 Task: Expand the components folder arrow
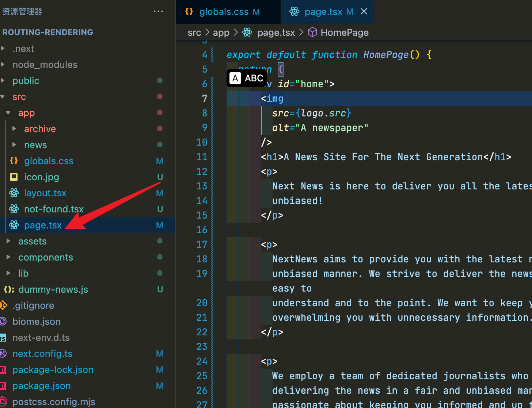click(8, 257)
